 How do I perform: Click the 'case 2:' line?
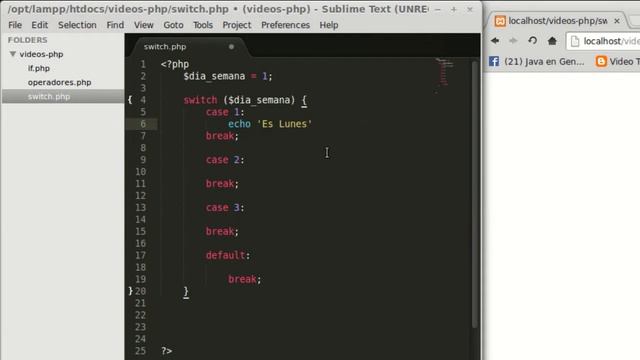point(225,160)
